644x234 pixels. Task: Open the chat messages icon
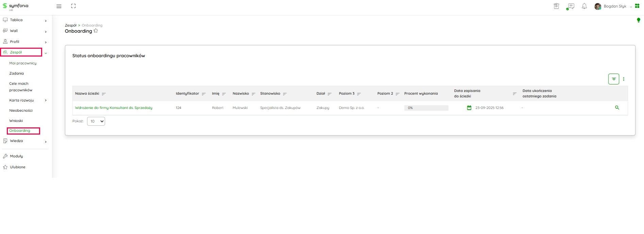[x=571, y=6]
